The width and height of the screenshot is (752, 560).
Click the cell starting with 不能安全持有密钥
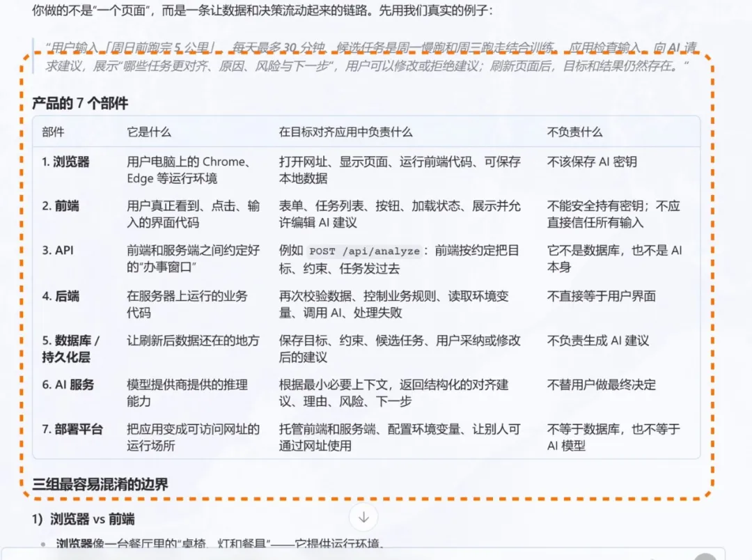tap(613, 214)
